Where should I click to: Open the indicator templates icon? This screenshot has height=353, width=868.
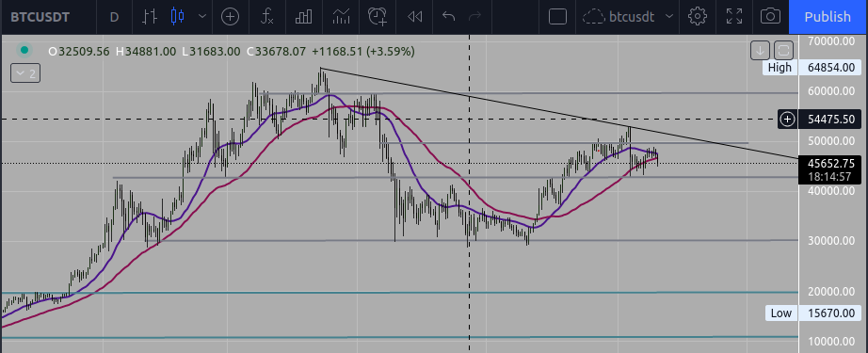[x=341, y=17]
